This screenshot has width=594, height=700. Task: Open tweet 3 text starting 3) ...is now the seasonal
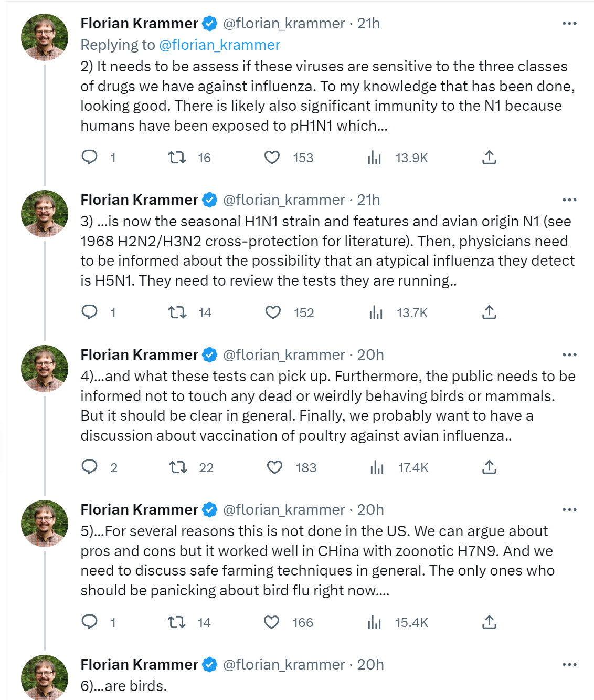coord(327,251)
